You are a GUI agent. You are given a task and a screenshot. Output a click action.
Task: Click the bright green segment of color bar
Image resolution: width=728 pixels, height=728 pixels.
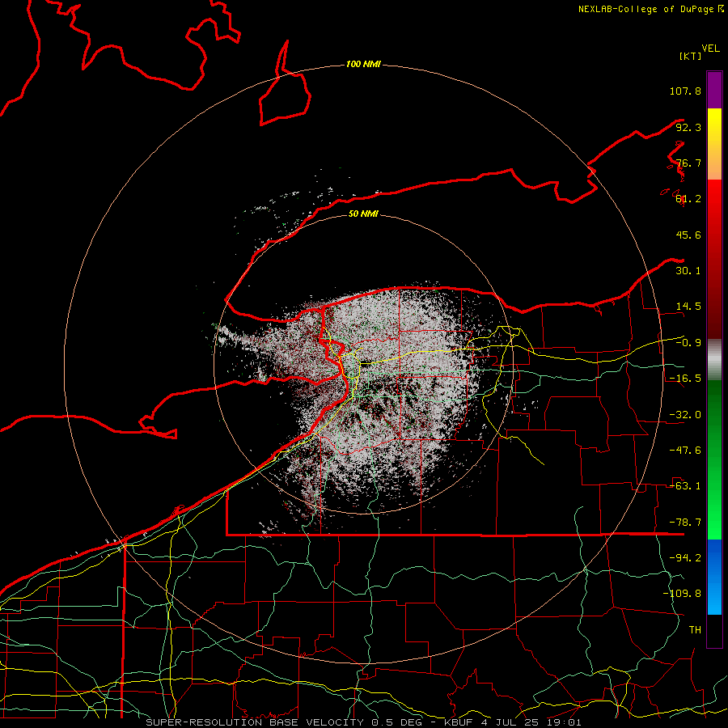point(714,459)
